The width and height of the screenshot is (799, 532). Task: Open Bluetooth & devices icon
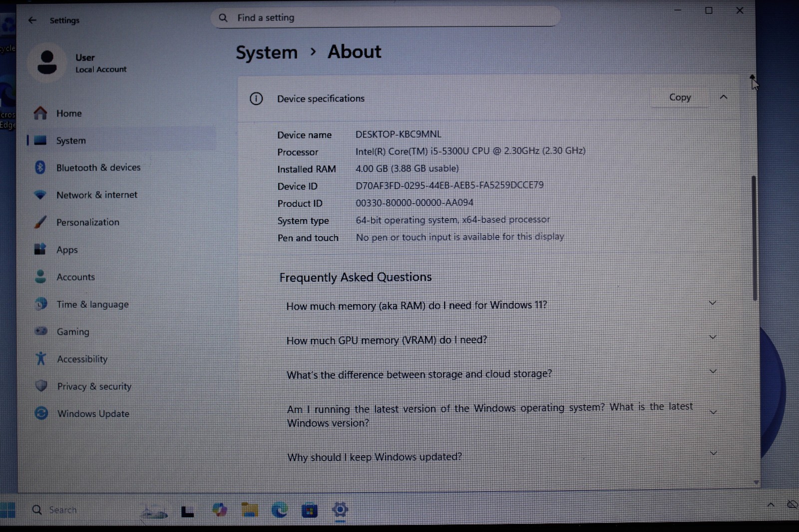40,167
